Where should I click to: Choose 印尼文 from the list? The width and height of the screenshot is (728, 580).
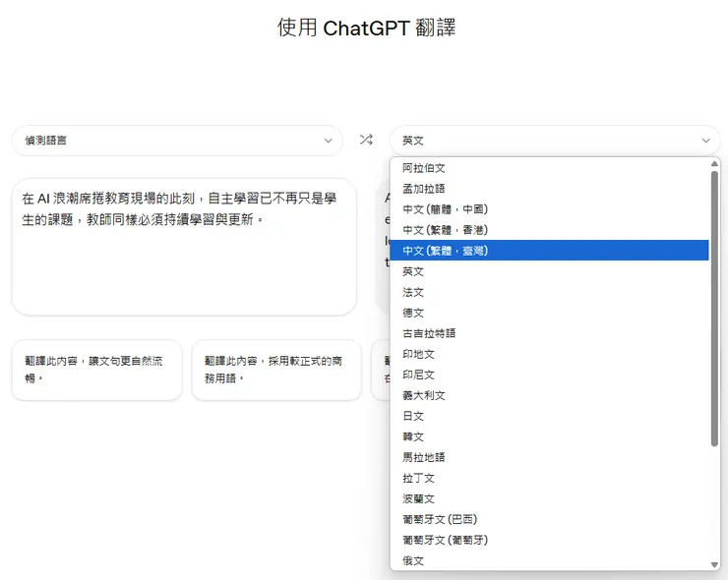(550, 375)
